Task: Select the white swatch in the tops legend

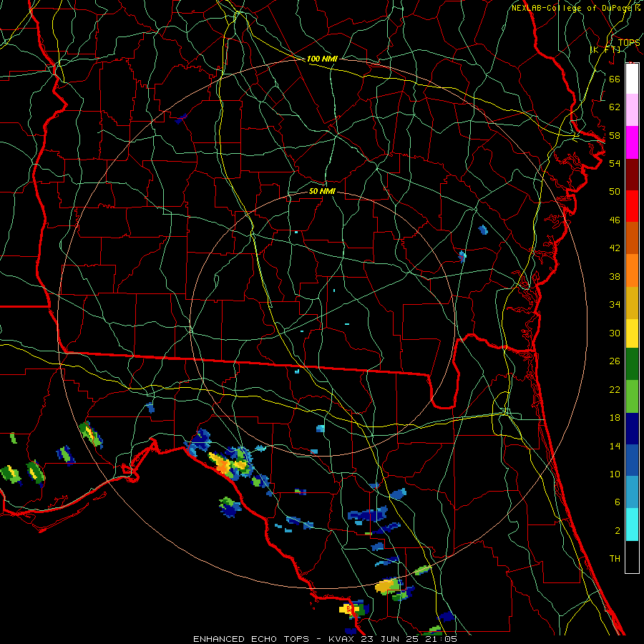Action: point(632,79)
